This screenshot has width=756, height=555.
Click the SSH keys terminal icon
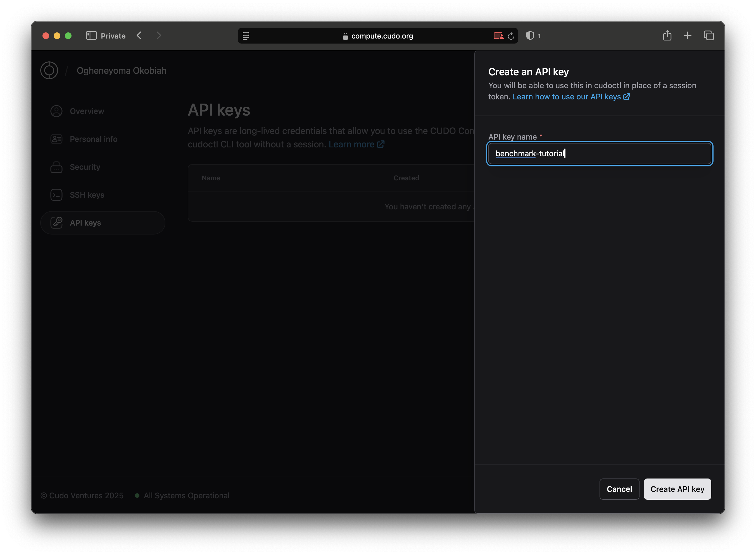pyautogui.click(x=56, y=195)
